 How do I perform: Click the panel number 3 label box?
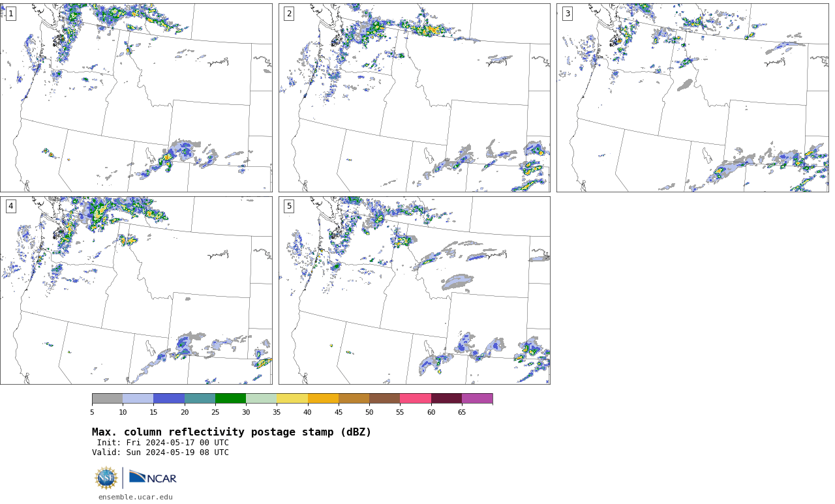[567, 14]
